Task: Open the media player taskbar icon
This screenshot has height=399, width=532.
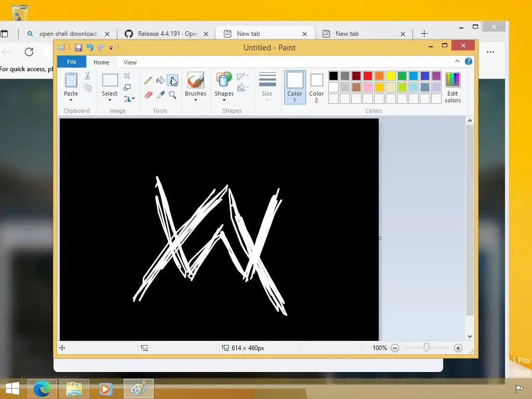Action: click(x=105, y=389)
